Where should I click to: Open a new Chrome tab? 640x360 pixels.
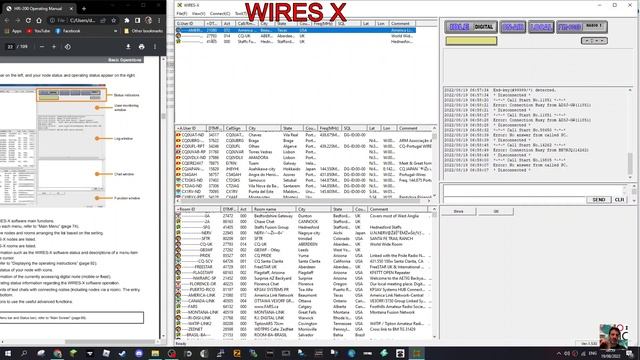[84, 8]
